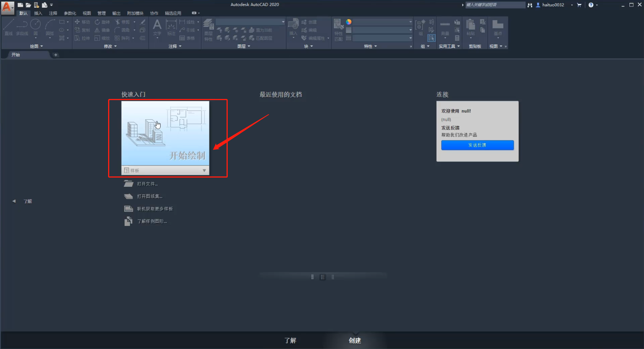Expand the Draw (绘图) panel

coord(37,46)
